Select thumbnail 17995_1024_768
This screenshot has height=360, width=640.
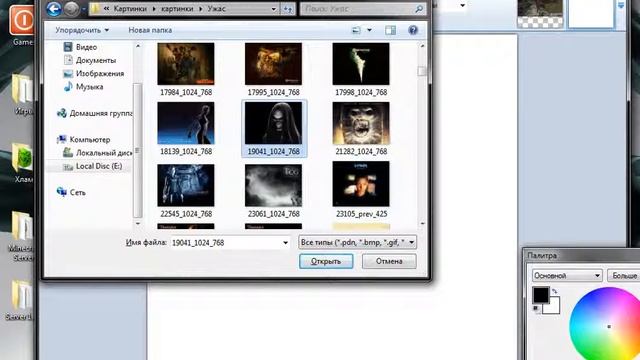[x=273, y=69]
